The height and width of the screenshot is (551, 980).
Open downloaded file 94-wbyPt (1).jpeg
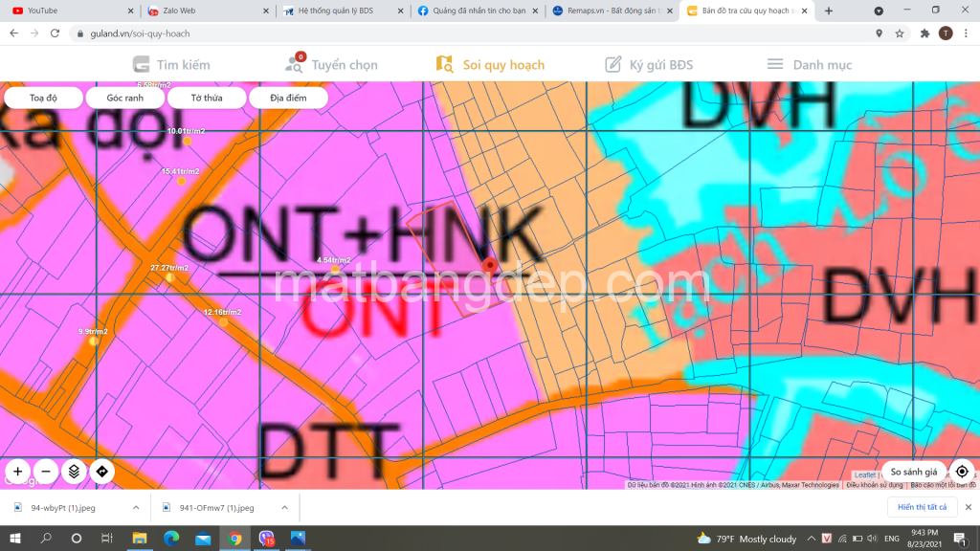(x=63, y=507)
